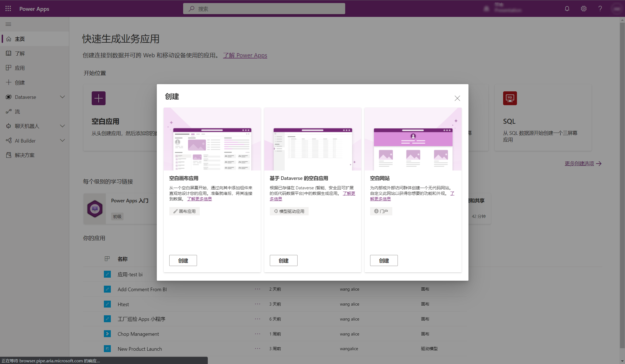
Task: Open the 更多创建选项 link
Action: [x=583, y=163]
